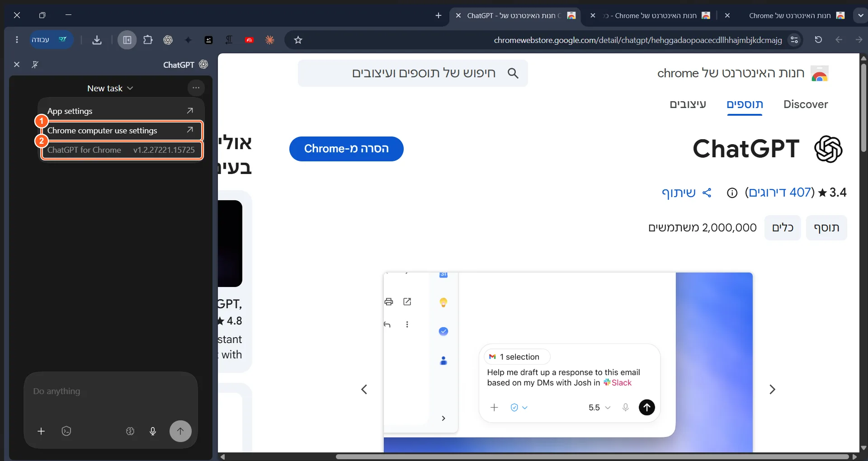The image size is (868, 461).
Task: Start voice input with the microphone icon
Action: pos(153,431)
